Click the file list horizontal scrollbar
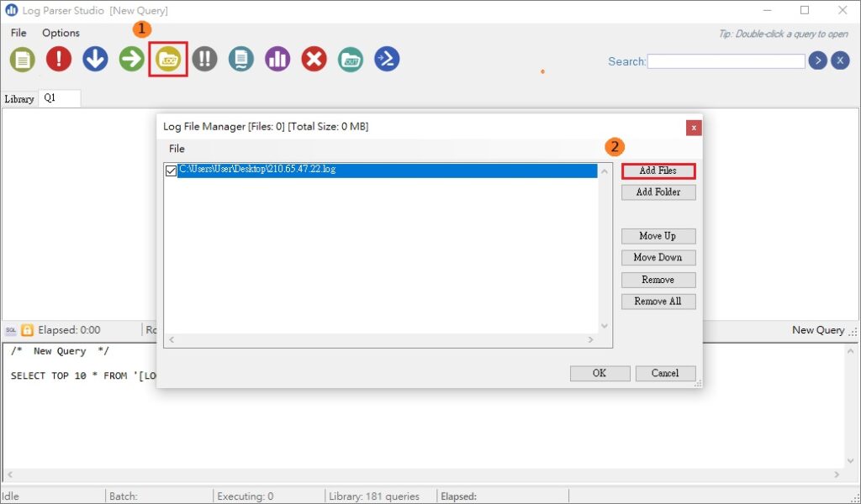The image size is (861, 504). click(383, 340)
